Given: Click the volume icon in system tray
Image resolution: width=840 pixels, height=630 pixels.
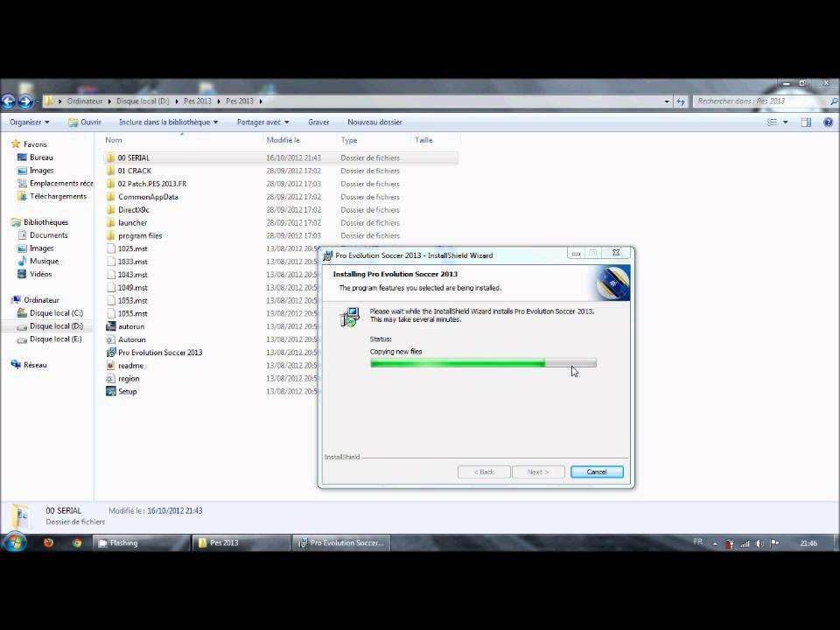Looking at the screenshot, I should 759,543.
